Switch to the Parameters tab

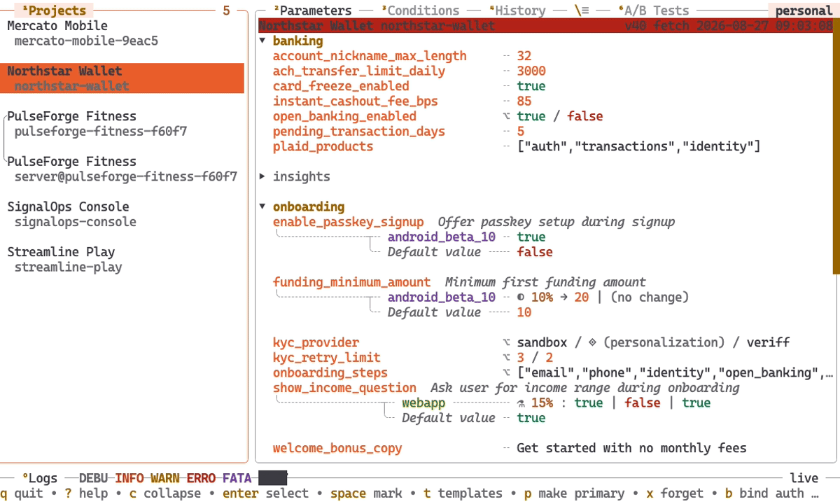[312, 10]
